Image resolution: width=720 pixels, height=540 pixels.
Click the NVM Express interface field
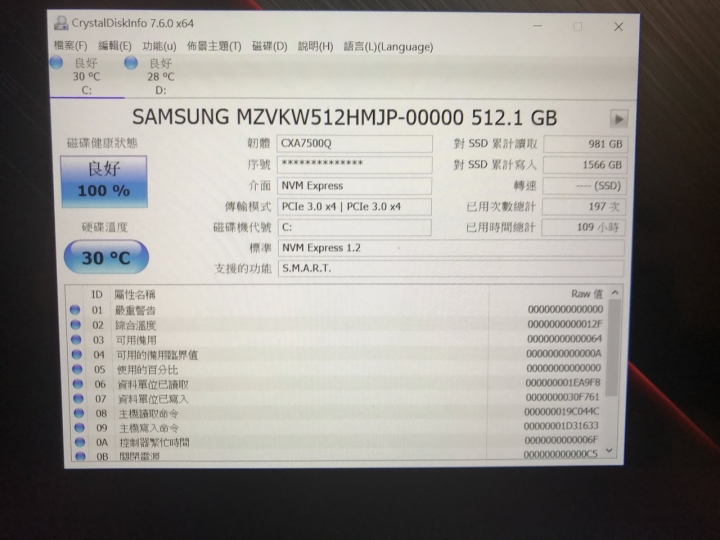click(x=354, y=186)
